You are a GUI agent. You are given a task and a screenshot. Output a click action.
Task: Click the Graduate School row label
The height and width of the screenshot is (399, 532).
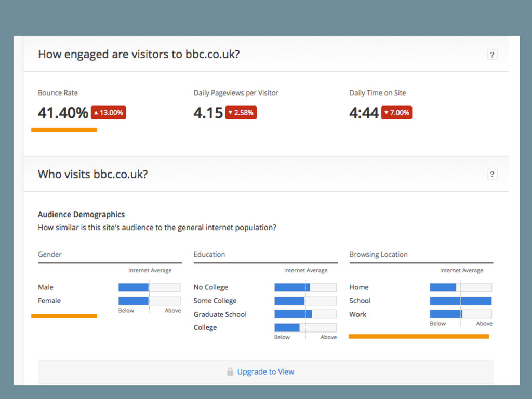pyautogui.click(x=220, y=314)
